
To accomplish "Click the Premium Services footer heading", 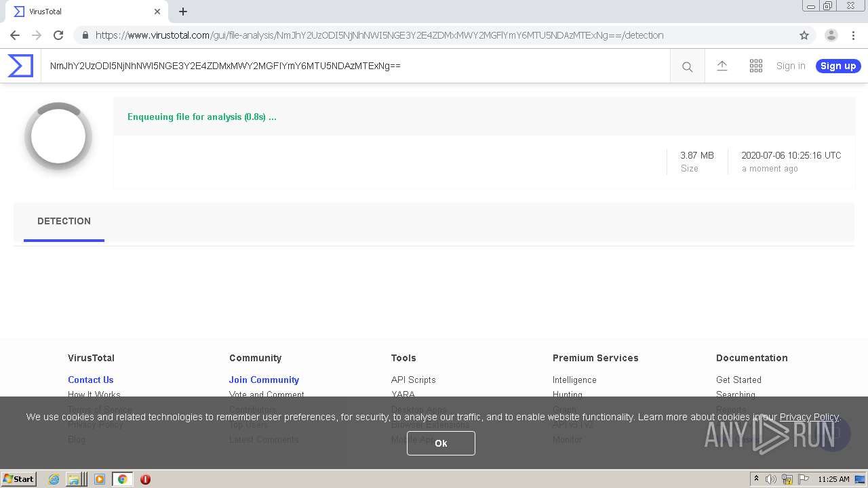I will 595,358.
